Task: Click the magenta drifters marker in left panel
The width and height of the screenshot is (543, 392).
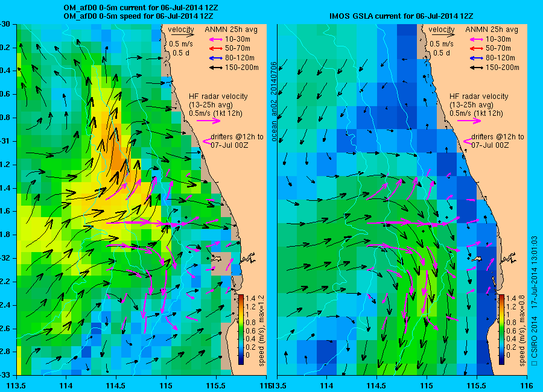Action: pyautogui.click(x=206, y=141)
